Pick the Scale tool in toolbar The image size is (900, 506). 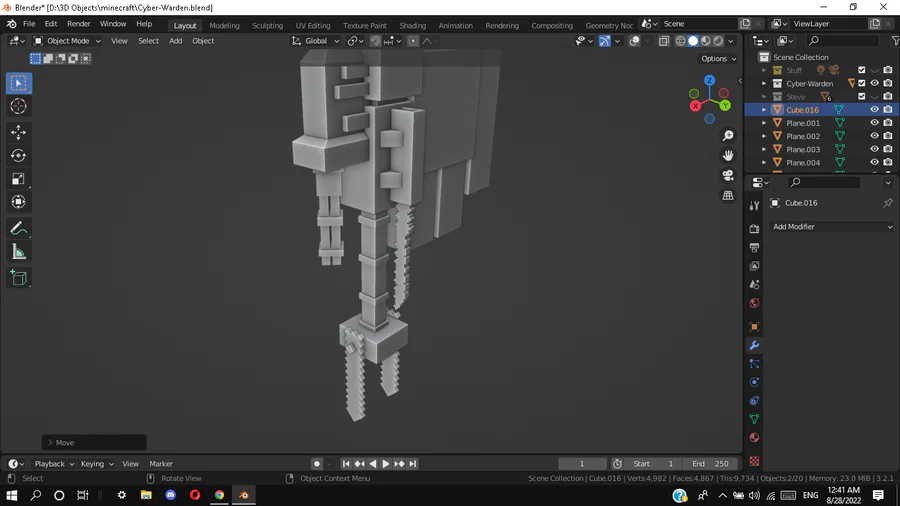[x=18, y=179]
